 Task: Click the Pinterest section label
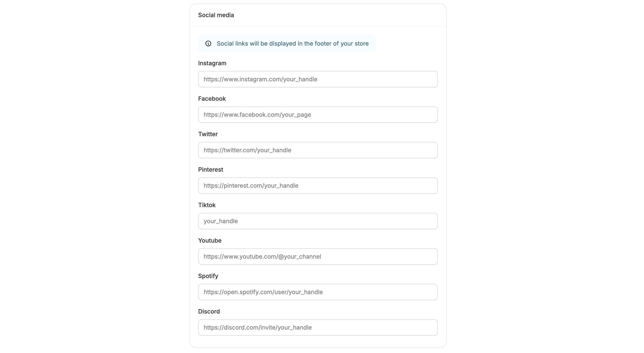pyautogui.click(x=210, y=170)
